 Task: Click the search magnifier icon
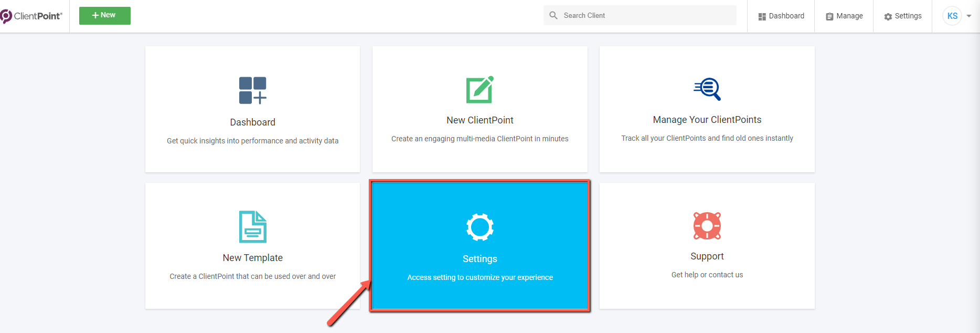coord(553,15)
